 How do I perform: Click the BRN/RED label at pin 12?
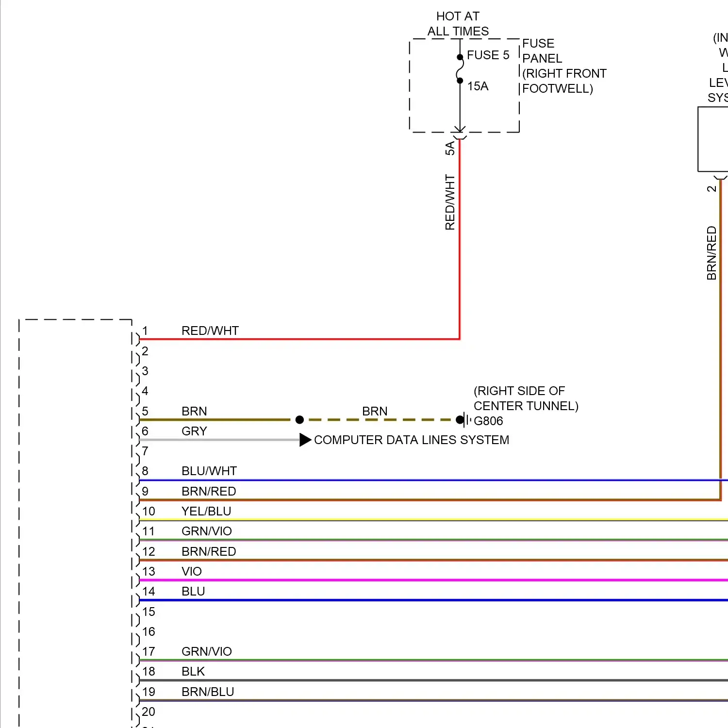pyautogui.click(x=209, y=552)
